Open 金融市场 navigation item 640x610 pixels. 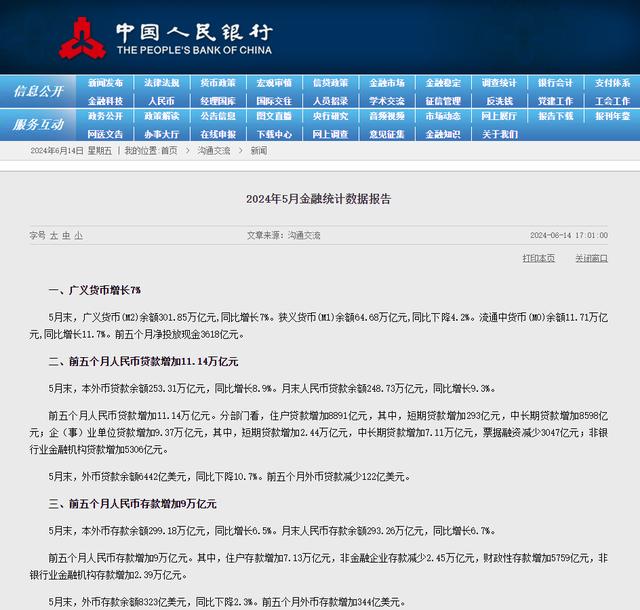(387, 83)
